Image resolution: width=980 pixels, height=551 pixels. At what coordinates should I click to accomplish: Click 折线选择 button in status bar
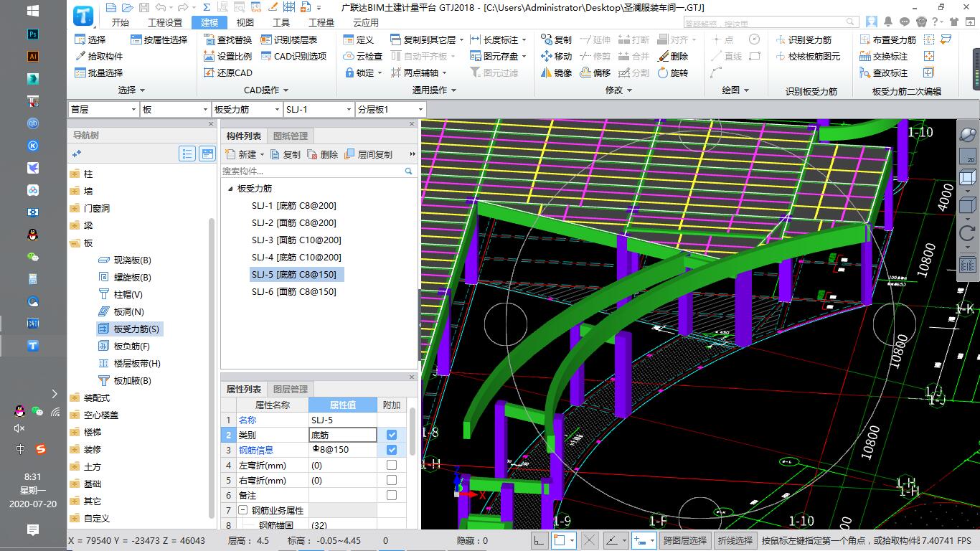(x=735, y=540)
